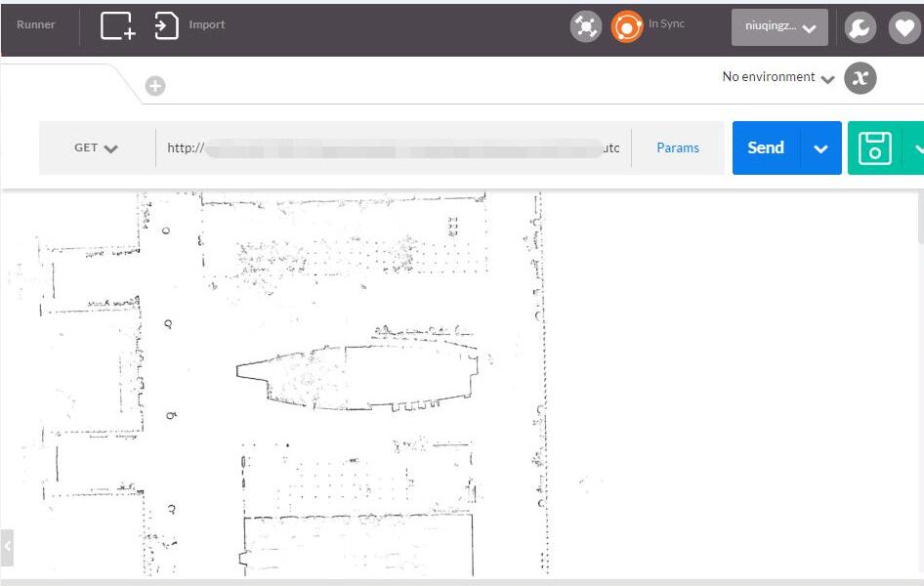Click the Params button
Viewport: 924px width, 586px height.
coord(678,148)
